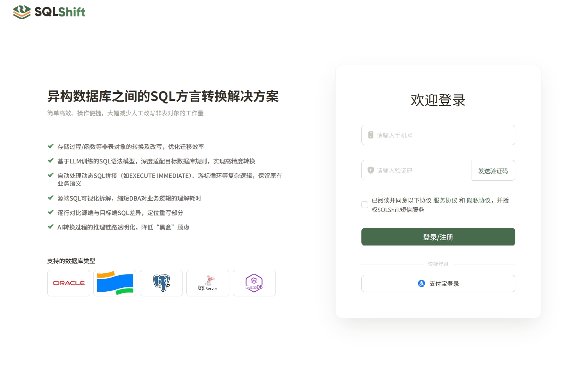Open the 隐私协议 link
Image resolution: width=588 pixels, height=366 pixels.
point(479,200)
